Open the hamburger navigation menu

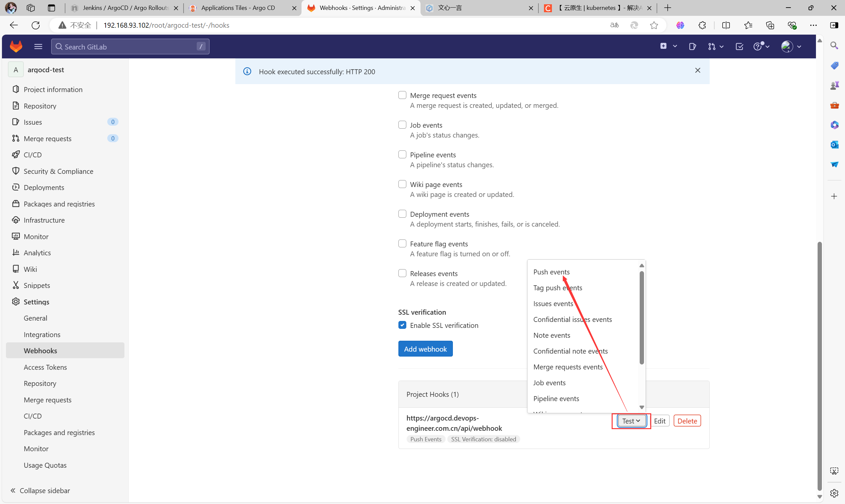click(38, 47)
